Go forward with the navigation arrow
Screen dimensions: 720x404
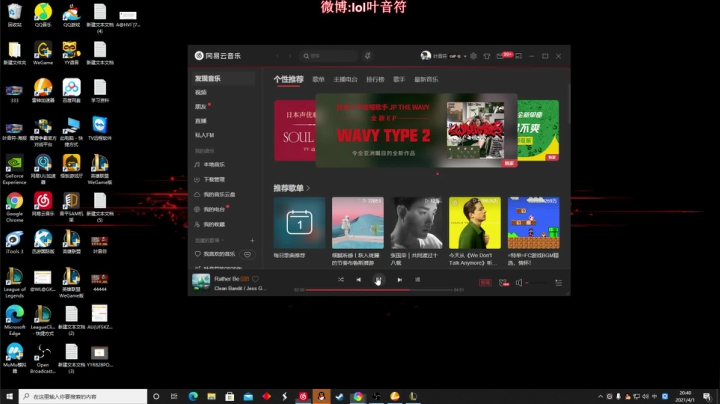pyautogui.click(x=290, y=56)
